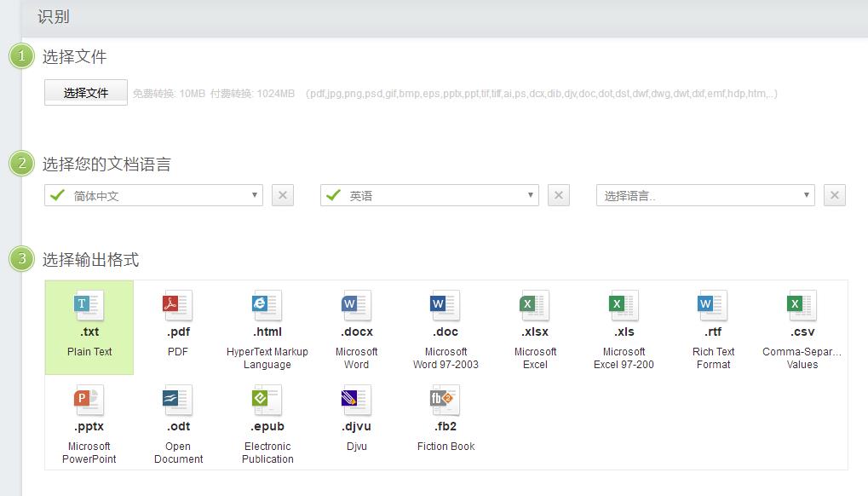Choose the .djvu output format
The height and width of the screenshot is (496, 868).
pyautogui.click(x=356, y=422)
